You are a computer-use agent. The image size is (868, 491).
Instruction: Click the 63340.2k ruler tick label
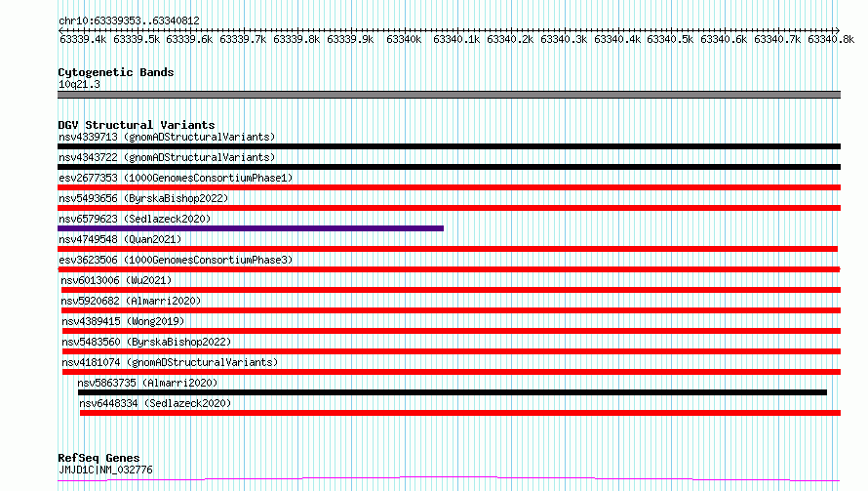[510, 39]
